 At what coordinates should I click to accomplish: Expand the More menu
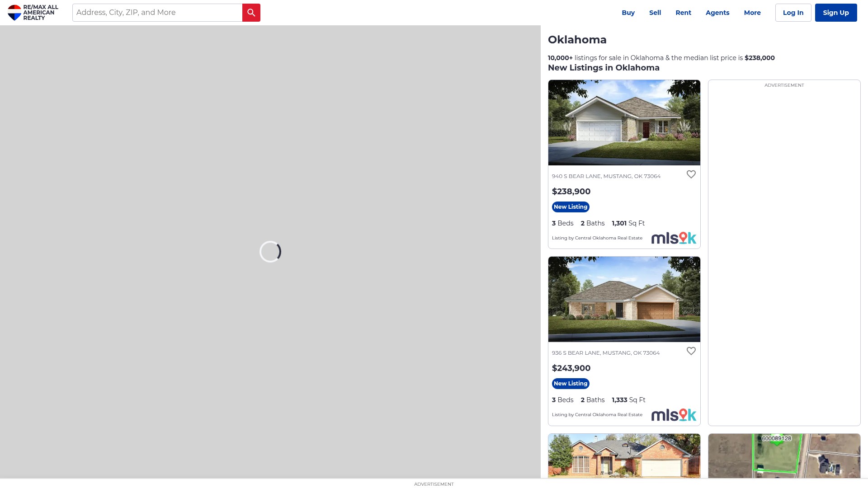click(752, 13)
